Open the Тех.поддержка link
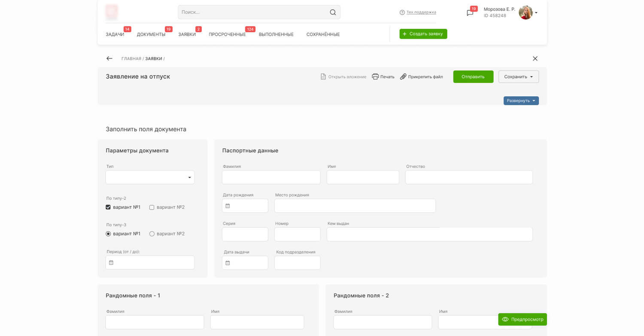Image resolution: width=644 pixels, height=336 pixels. (x=421, y=12)
